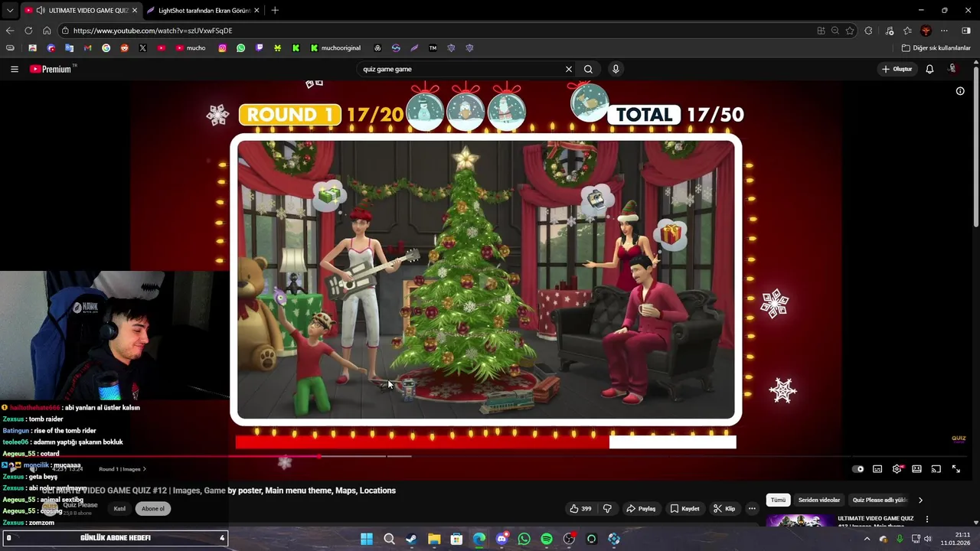Viewport: 980px width, 551px height.
Task: Cast the video to a TV
Action: pyautogui.click(x=936, y=469)
